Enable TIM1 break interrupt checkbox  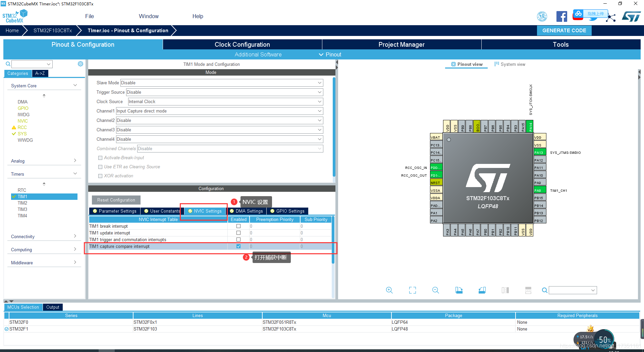[238, 226]
